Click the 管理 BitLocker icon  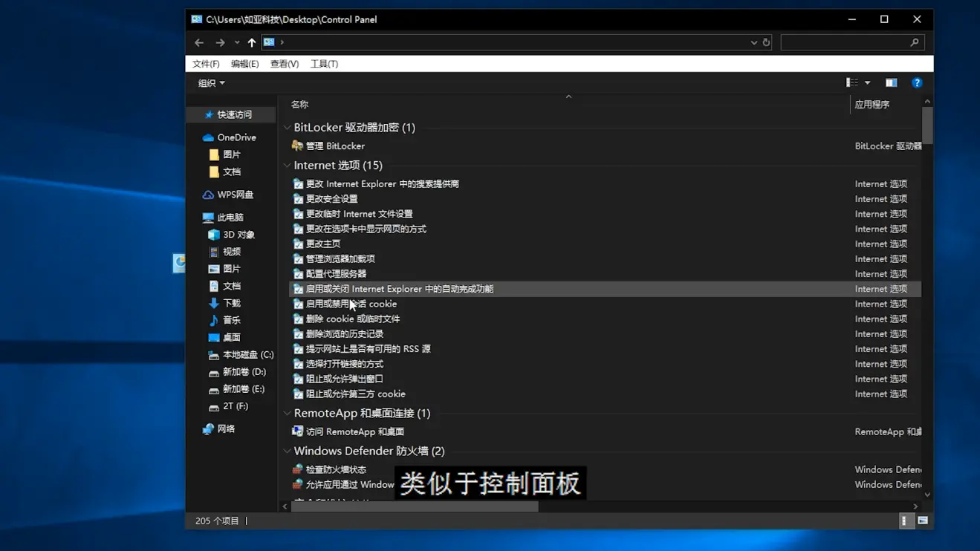pos(297,146)
